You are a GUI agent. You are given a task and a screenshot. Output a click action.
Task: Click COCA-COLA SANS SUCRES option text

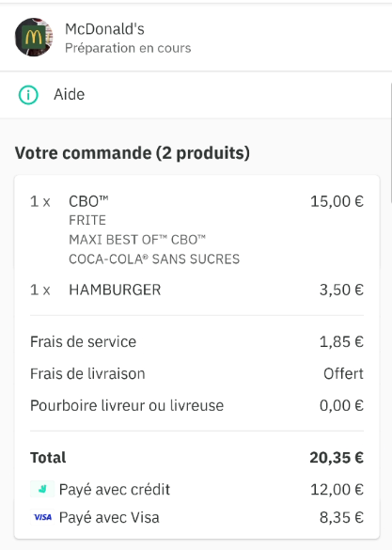154,259
